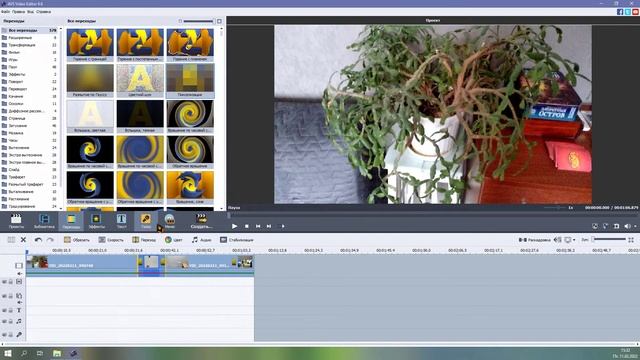Click the Stabilization button in timeline toolbar
This screenshot has height=360, width=640.
237,240
